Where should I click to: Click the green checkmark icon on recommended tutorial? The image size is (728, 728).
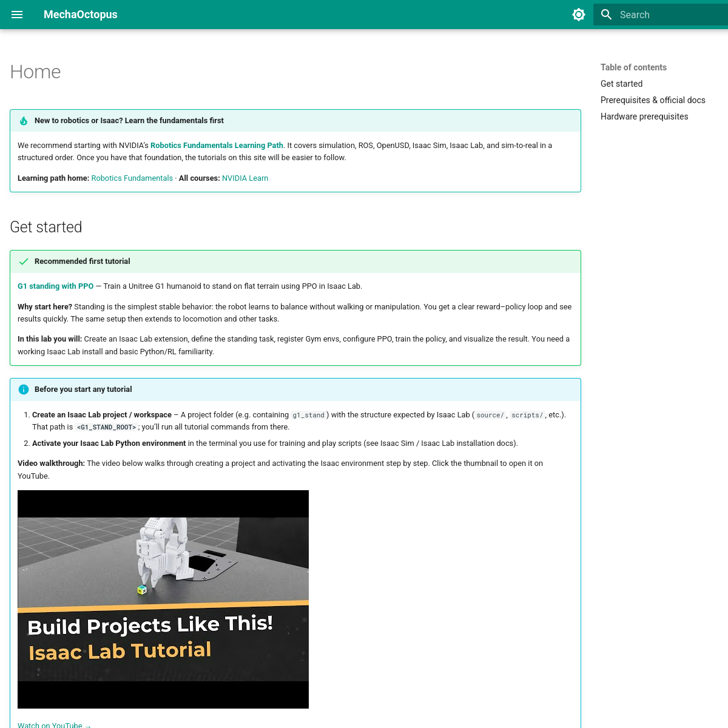(x=23, y=261)
